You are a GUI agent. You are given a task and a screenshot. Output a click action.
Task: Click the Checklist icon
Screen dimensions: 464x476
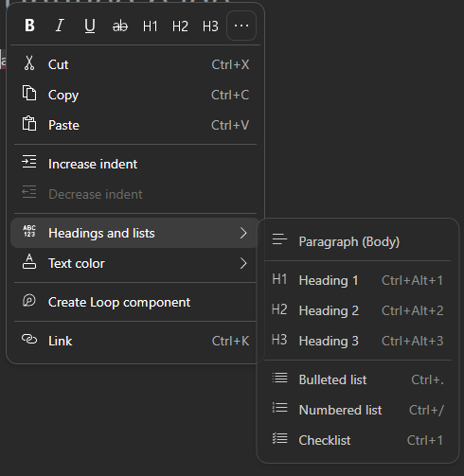tap(279, 438)
